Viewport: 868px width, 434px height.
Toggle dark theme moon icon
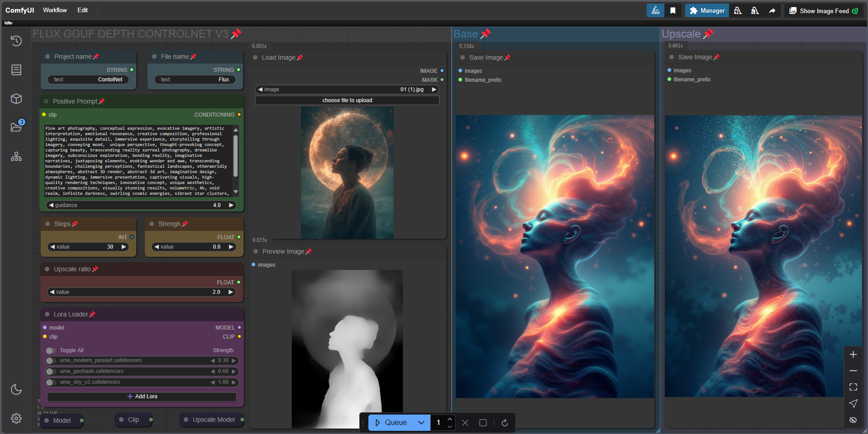pos(16,389)
